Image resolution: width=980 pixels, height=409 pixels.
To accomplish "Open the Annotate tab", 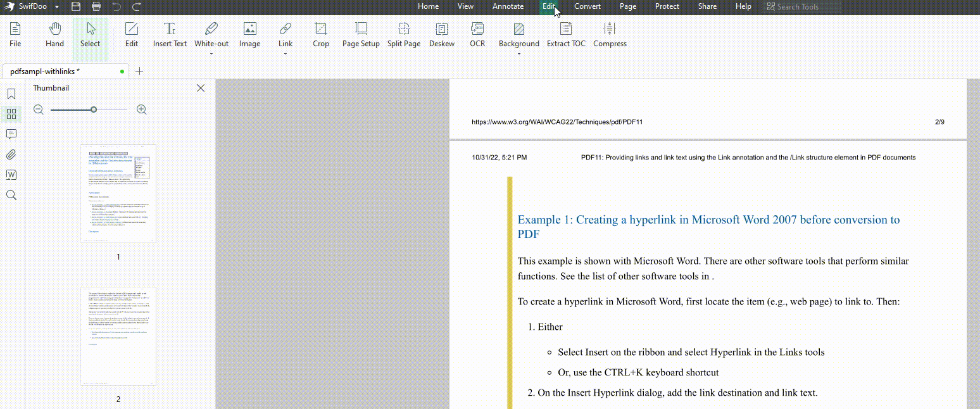I will (x=508, y=6).
